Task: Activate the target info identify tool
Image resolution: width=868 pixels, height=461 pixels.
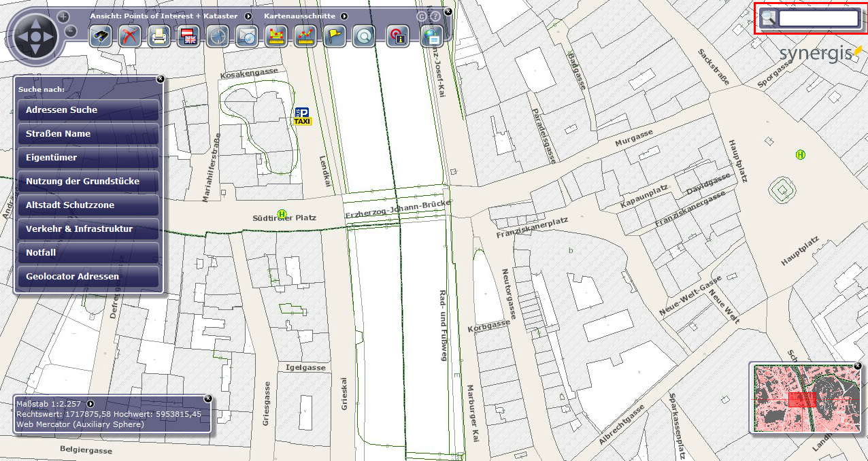Action: click(397, 36)
